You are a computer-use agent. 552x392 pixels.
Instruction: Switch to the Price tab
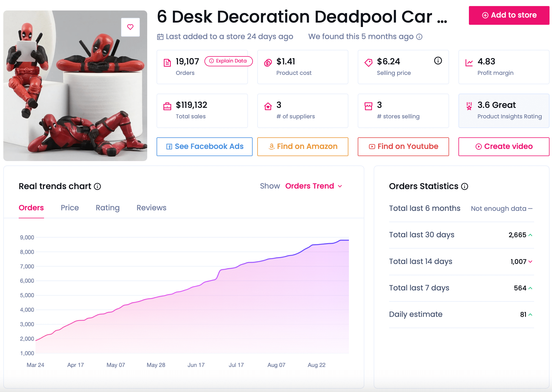click(70, 208)
